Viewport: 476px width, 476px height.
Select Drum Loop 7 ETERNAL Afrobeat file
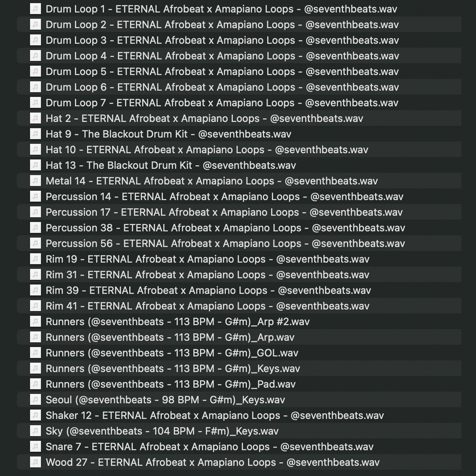pyautogui.click(x=222, y=103)
